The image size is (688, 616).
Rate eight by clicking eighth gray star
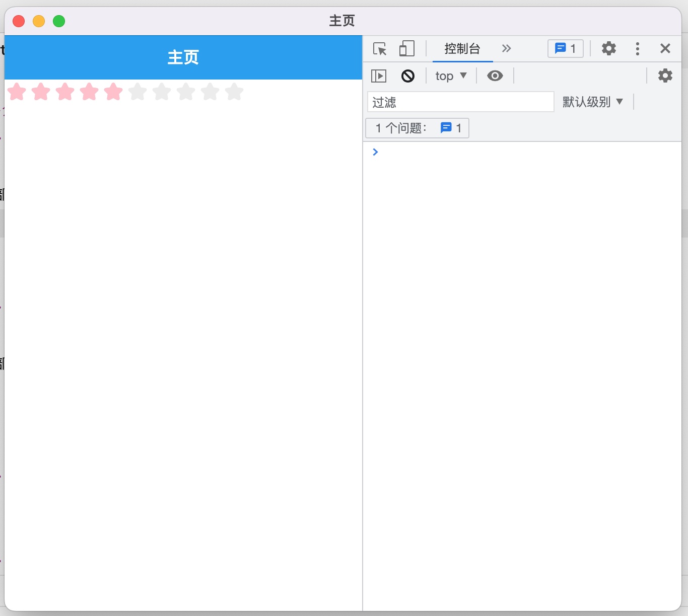pos(186,92)
